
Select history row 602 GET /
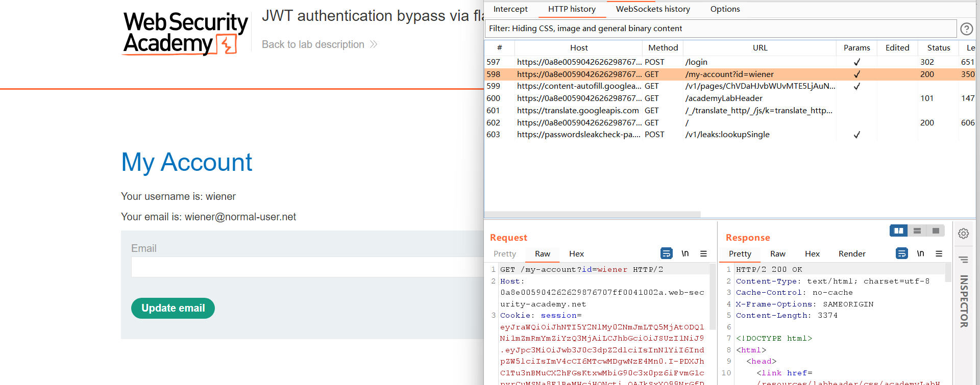730,123
